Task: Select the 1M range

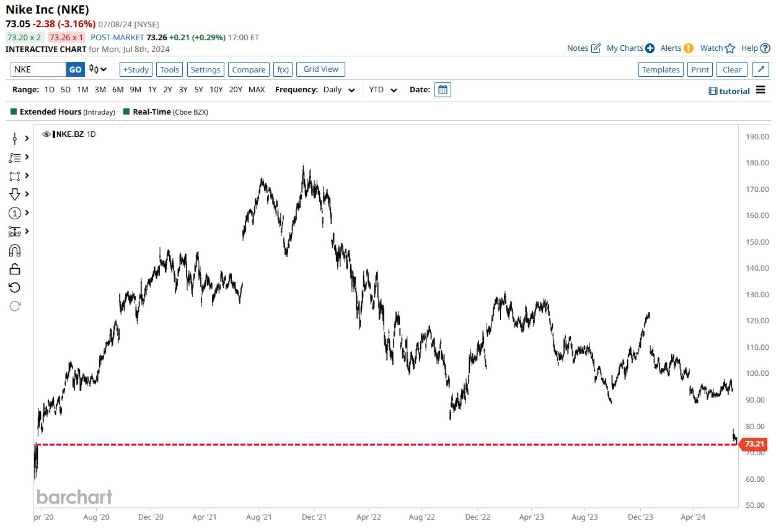Action: 82,90
